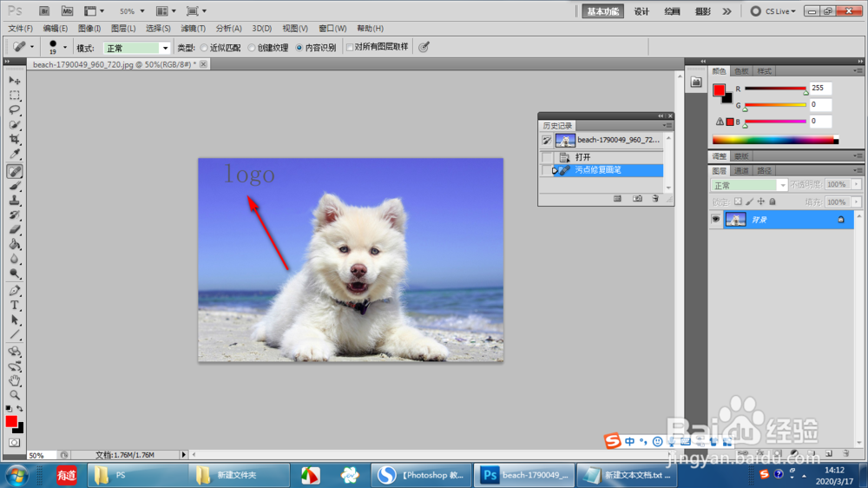
Task: Launch Bridge with the Br icon
Action: (x=45, y=11)
